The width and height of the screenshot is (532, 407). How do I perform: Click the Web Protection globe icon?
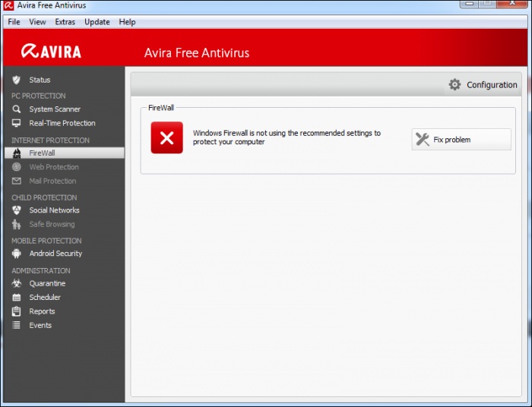click(16, 167)
